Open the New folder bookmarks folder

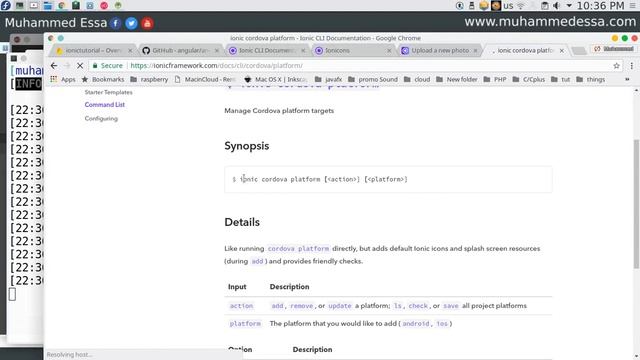pos(456,79)
